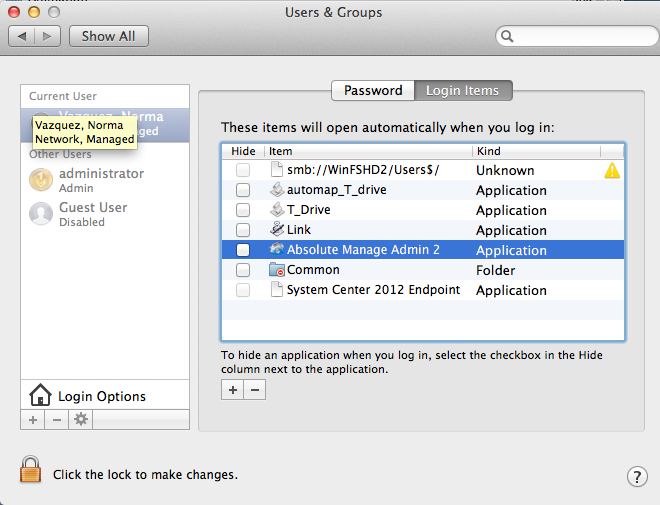The height and width of the screenshot is (505, 660).
Task: Remove selected login item with minus button
Action: coord(255,390)
